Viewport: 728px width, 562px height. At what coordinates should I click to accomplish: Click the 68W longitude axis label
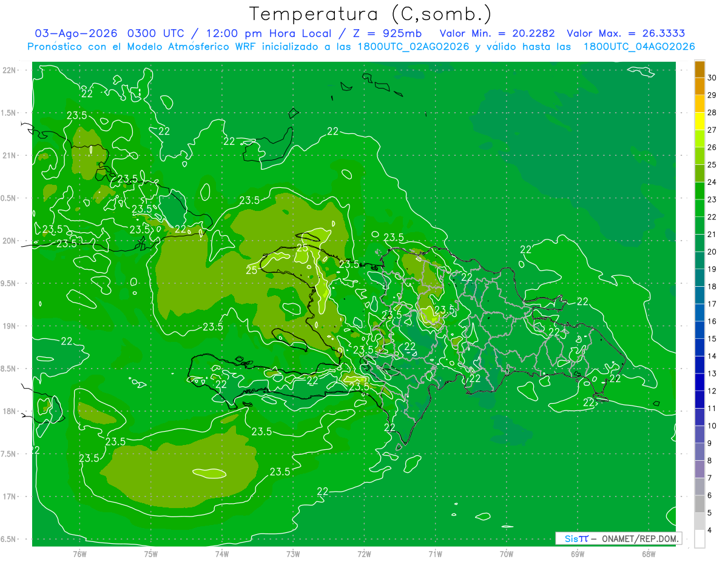click(649, 554)
